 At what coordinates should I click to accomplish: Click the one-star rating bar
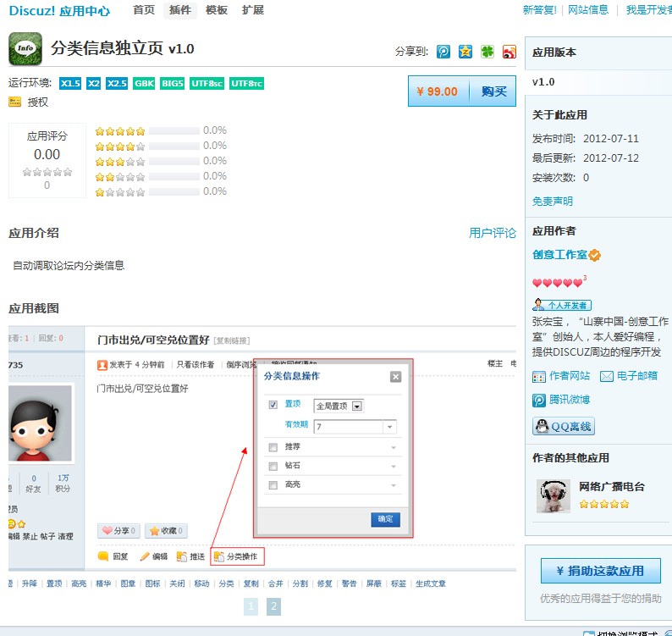click(174, 191)
